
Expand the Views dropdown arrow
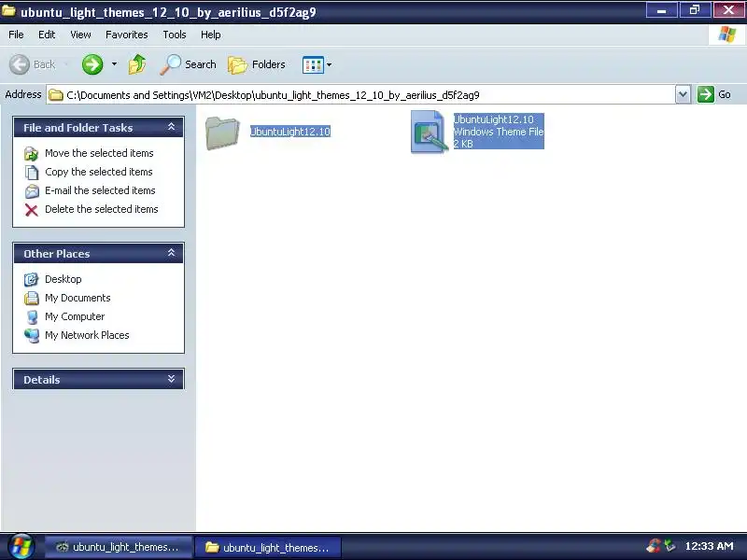tap(329, 64)
